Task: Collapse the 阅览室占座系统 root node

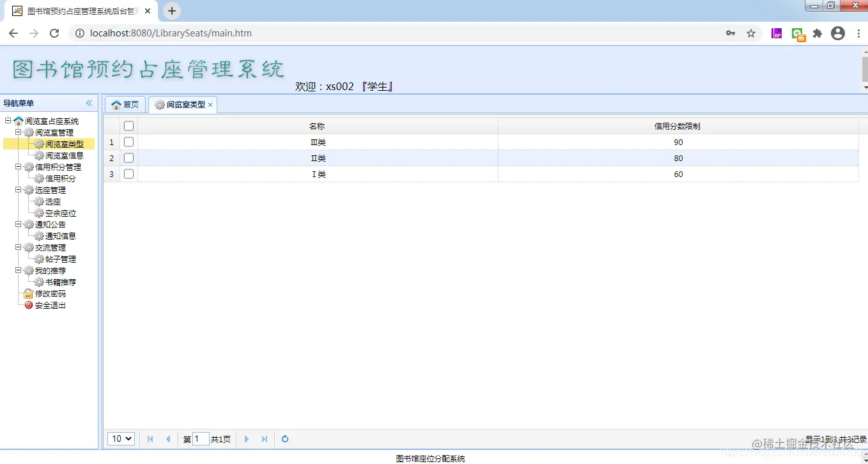Action: [8, 121]
